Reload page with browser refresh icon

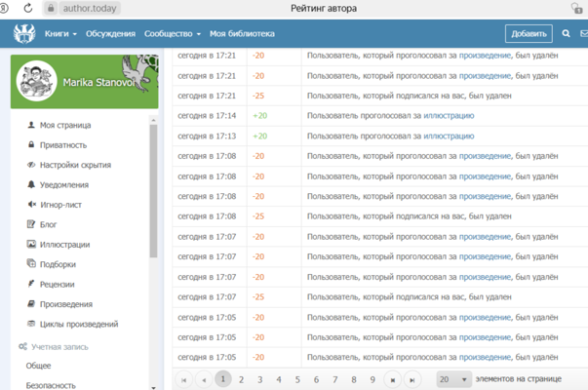(27, 9)
